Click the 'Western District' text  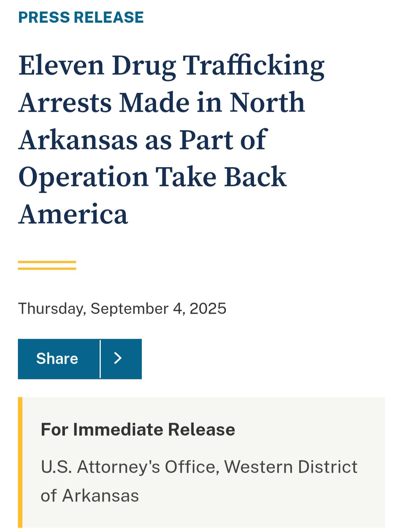pos(291,467)
